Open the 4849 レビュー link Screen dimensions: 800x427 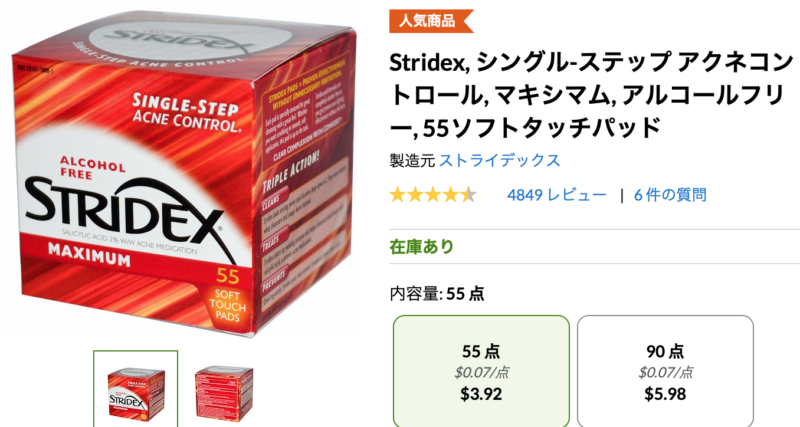click(x=557, y=195)
